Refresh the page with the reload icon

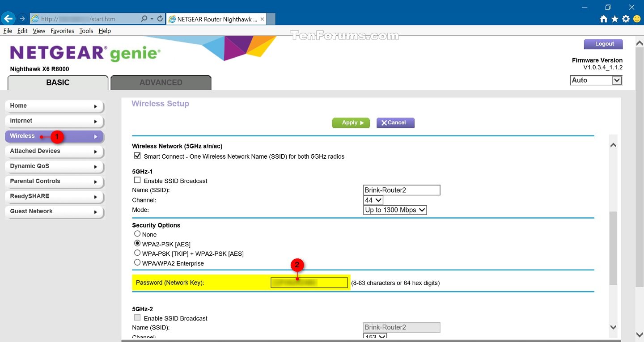point(160,19)
